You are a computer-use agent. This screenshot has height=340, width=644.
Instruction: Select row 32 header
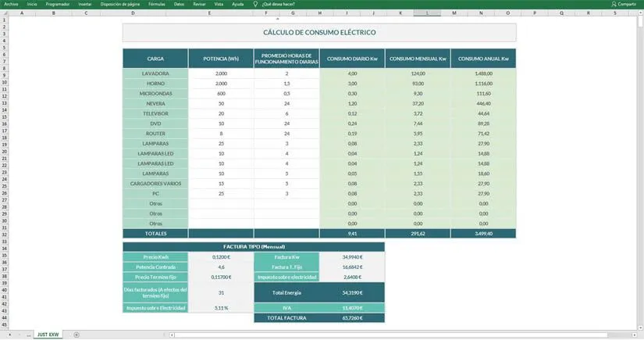4,233
